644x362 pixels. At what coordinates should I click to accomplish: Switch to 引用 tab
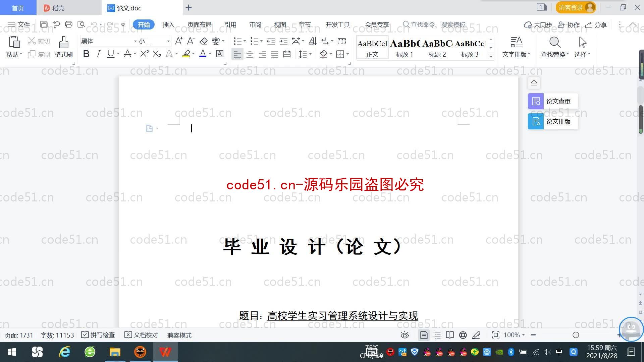[x=230, y=24]
